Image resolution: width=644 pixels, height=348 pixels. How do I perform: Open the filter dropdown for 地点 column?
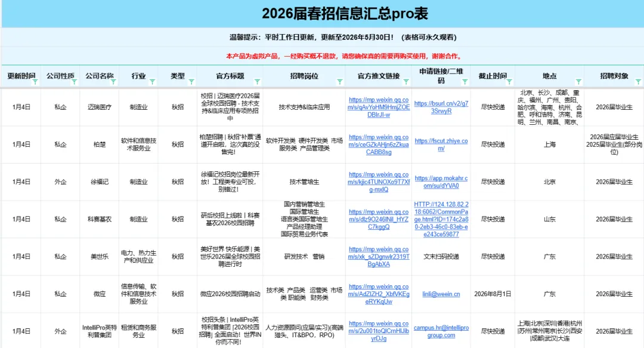point(578,82)
